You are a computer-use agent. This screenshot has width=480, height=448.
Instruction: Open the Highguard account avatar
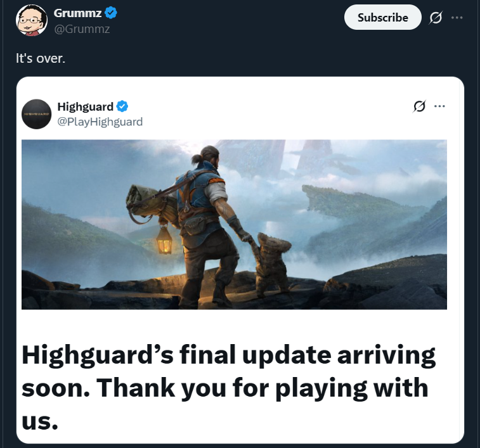click(36, 114)
